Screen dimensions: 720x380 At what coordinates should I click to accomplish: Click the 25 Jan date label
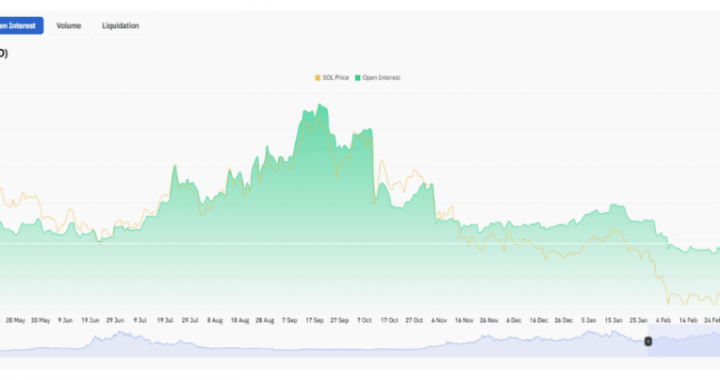click(x=638, y=320)
